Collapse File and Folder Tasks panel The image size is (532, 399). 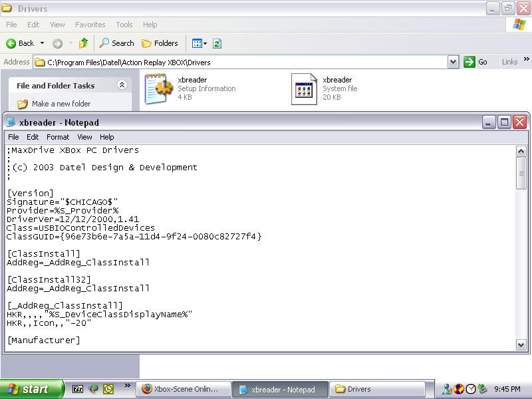pyautogui.click(x=122, y=85)
